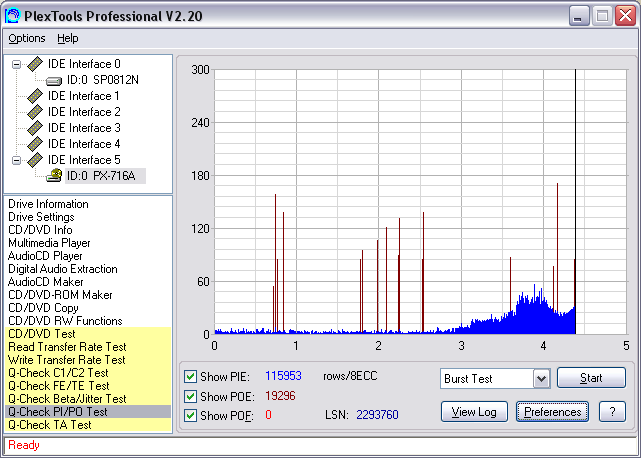Open Drive Information function
Image resolution: width=641 pixels, height=458 pixels.
pyautogui.click(x=48, y=204)
